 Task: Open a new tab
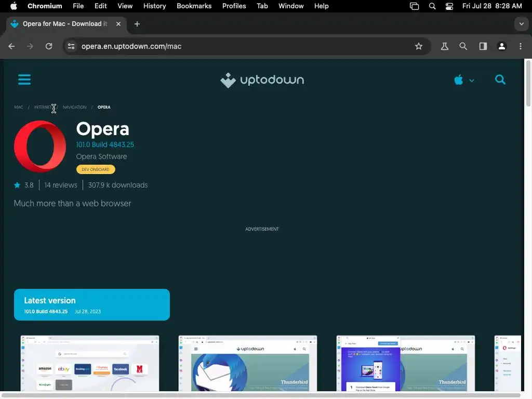point(137,24)
